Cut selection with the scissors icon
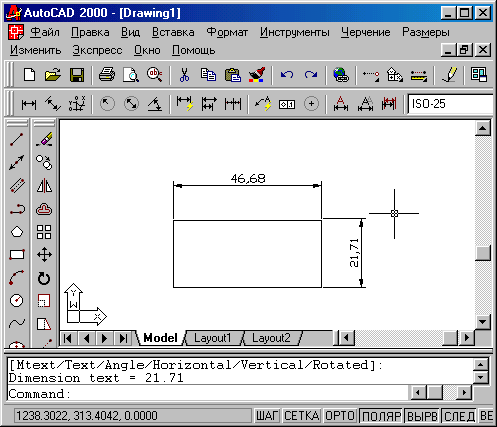This screenshot has width=497, height=427. tap(184, 75)
